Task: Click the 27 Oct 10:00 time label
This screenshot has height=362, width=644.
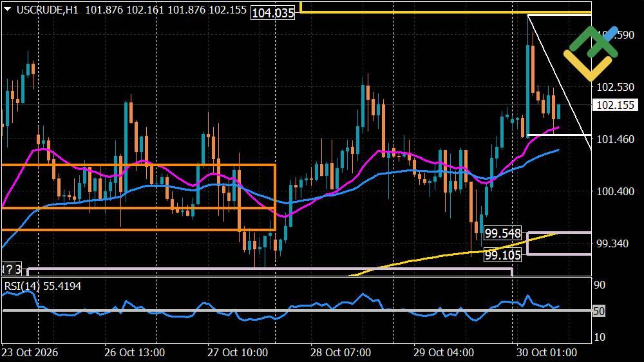Action: (238, 352)
